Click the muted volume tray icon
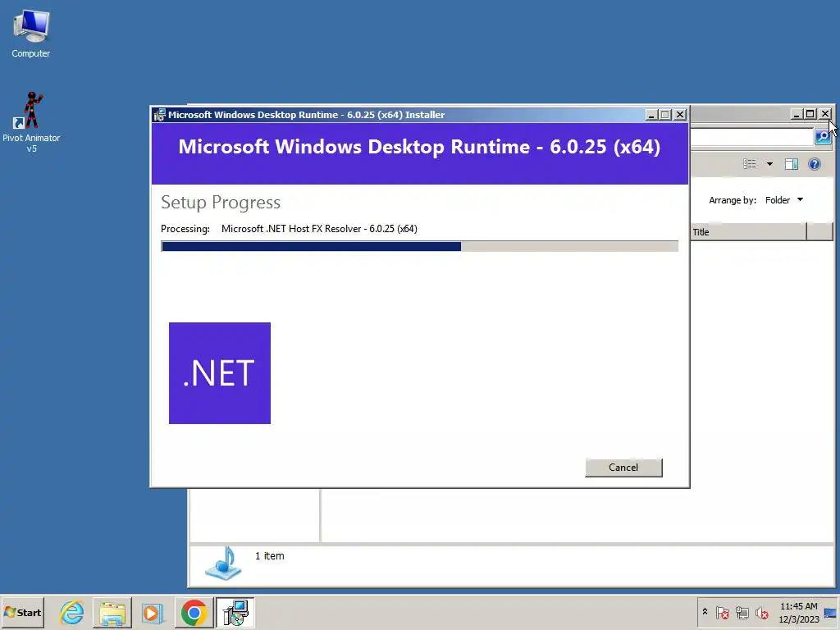840x630 pixels. coord(761,612)
